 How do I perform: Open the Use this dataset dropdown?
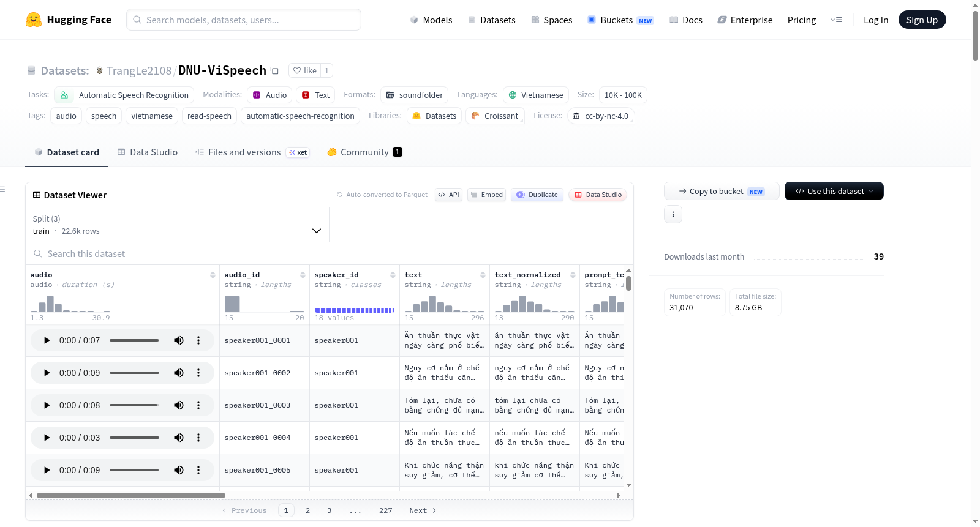click(x=834, y=191)
